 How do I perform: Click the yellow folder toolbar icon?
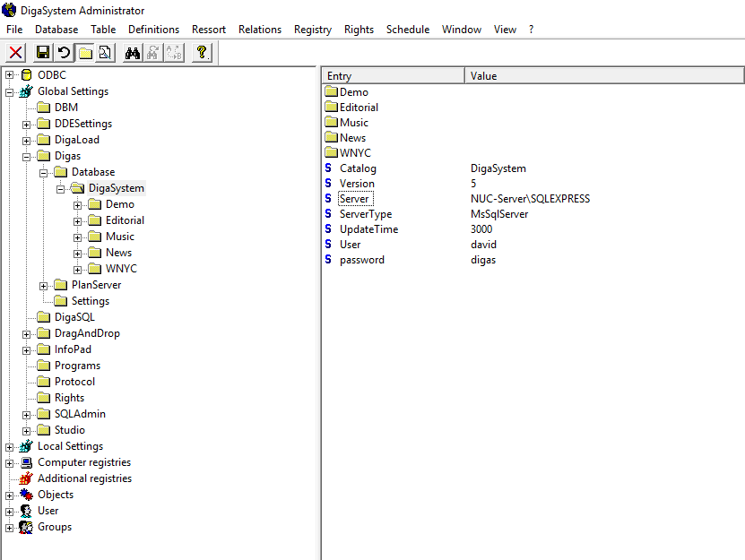click(x=84, y=53)
